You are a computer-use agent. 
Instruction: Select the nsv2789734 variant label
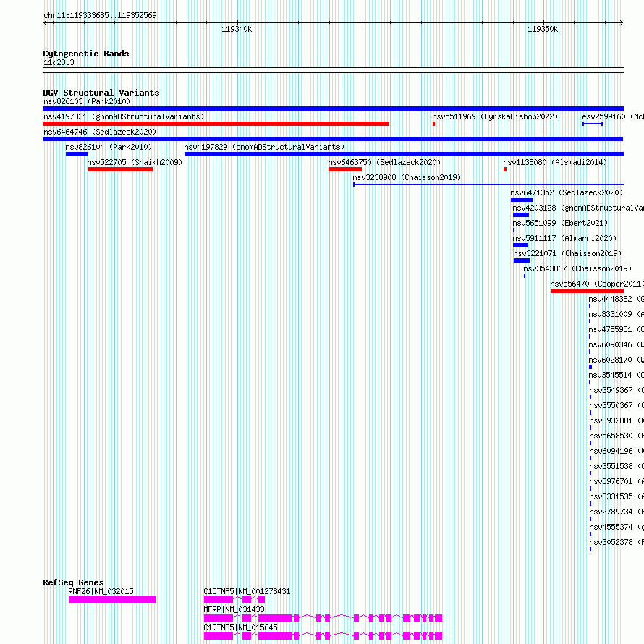617,512
